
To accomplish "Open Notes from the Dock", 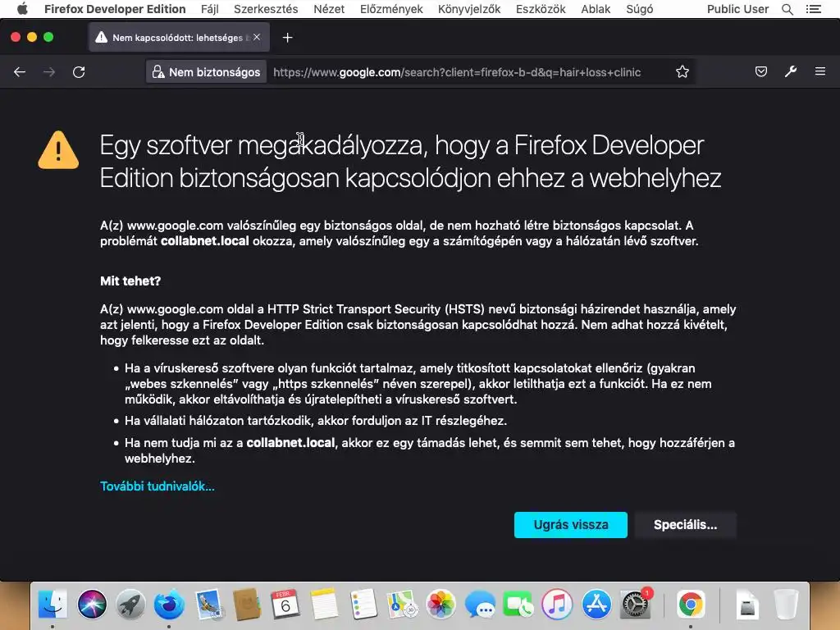I will 324,605.
